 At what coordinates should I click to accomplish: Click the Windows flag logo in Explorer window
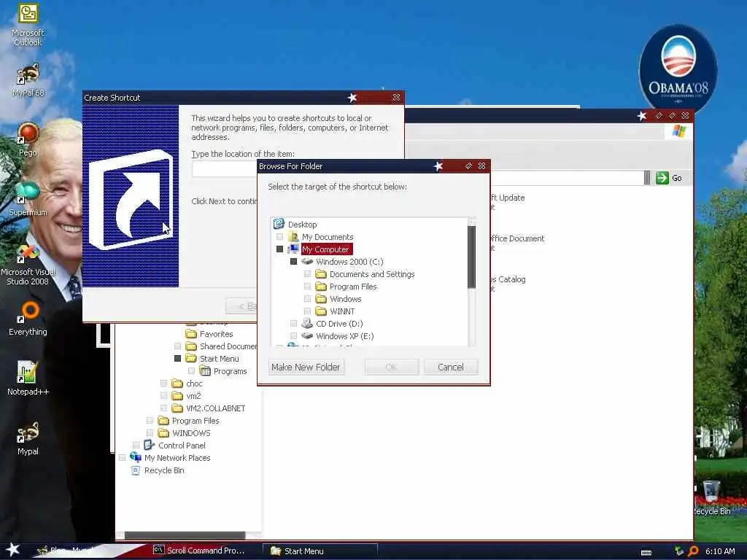[679, 131]
